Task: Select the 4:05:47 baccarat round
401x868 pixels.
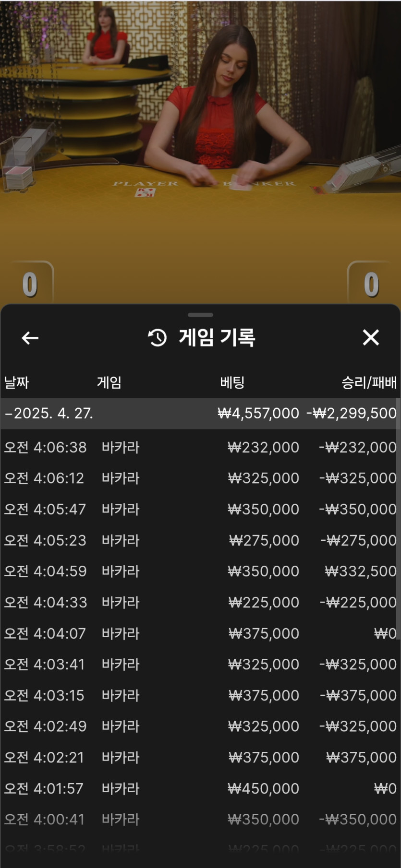Action: [200, 509]
